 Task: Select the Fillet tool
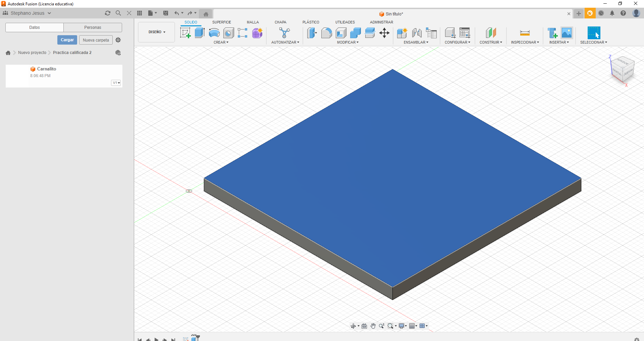(326, 33)
